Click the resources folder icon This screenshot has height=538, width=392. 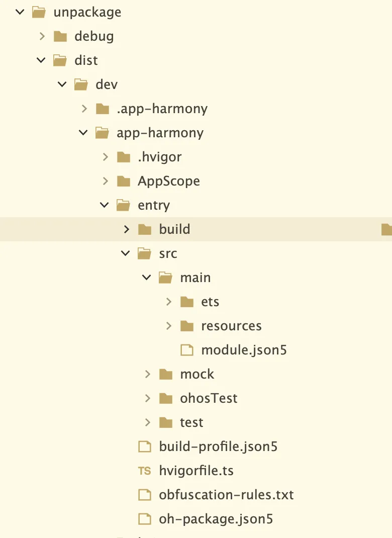tap(187, 326)
